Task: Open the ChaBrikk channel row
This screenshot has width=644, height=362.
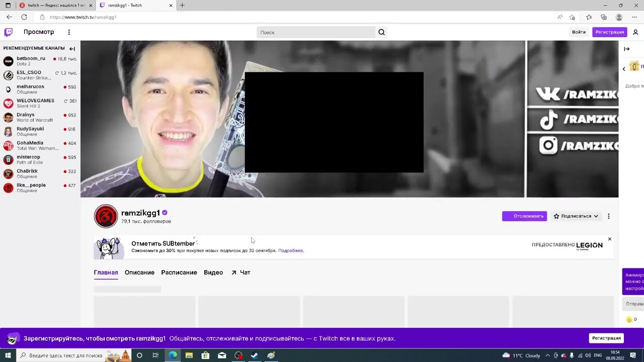Action: click(x=40, y=174)
